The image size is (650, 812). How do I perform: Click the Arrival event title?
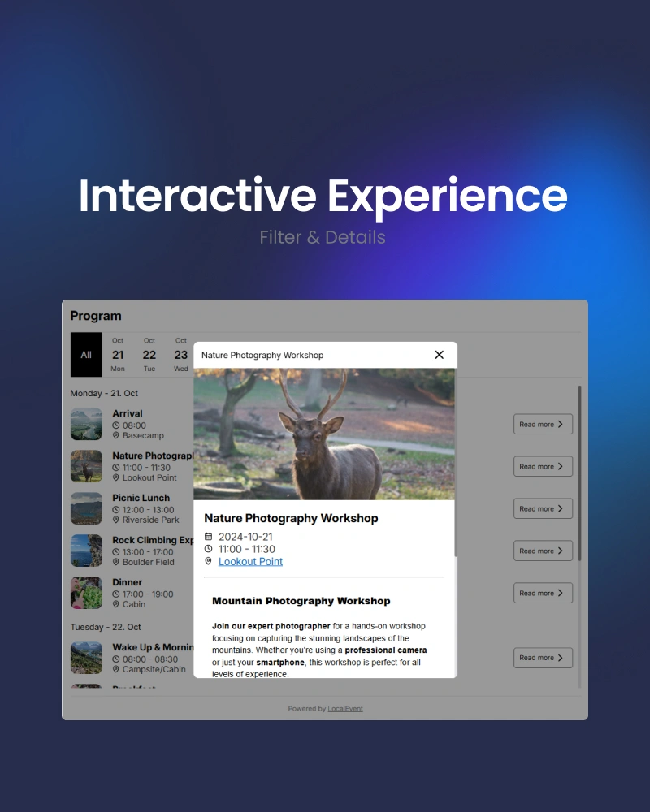click(128, 414)
